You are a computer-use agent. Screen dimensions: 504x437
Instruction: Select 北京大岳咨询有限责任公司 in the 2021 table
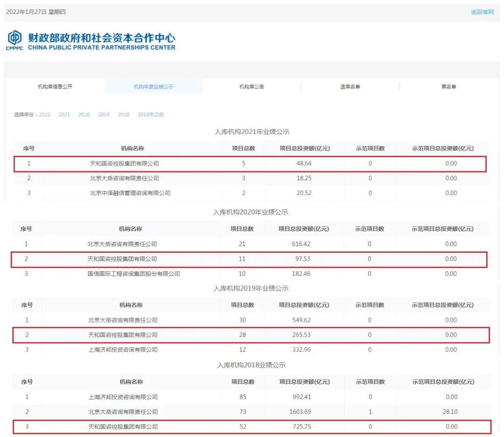(125, 178)
